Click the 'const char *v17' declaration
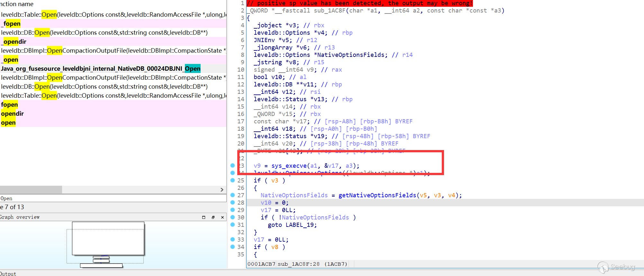The width and height of the screenshot is (644, 276). pos(282,121)
